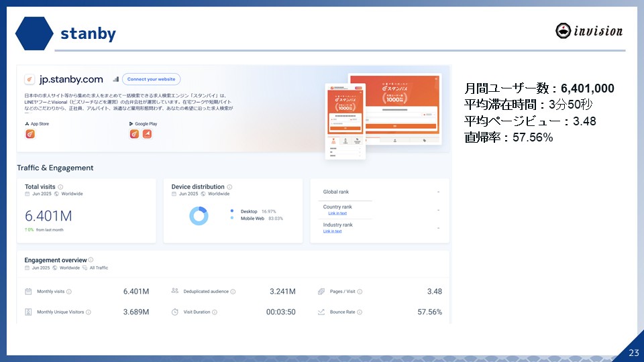644x362 pixels.
Task: Click the device distribution donut chart
Action: [199, 216]
